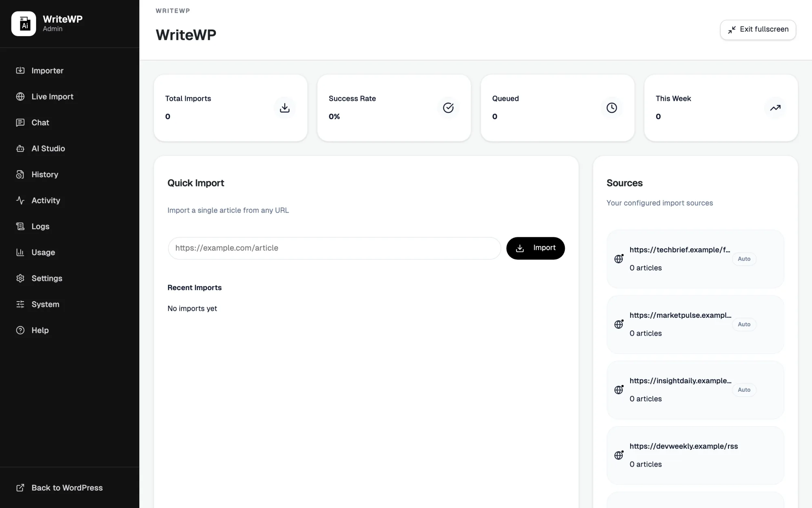
Task: Open the https://marketpulse.example source card
Action: [x=695, y=324]
